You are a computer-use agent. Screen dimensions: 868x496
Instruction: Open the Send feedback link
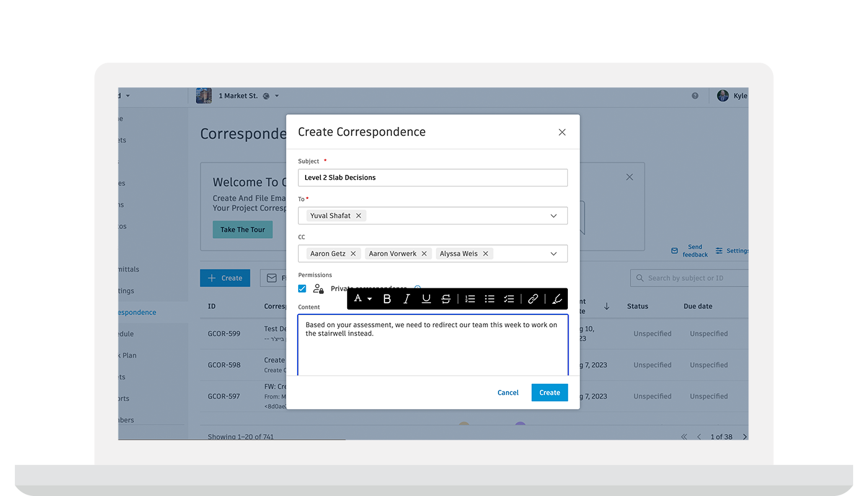click(689, 250)
